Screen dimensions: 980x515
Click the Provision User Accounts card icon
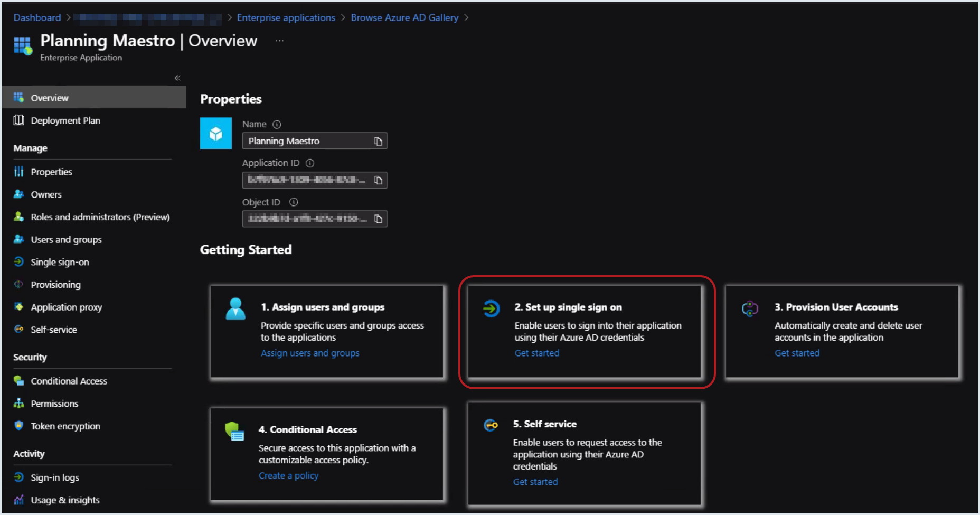(x=750, y=308)
